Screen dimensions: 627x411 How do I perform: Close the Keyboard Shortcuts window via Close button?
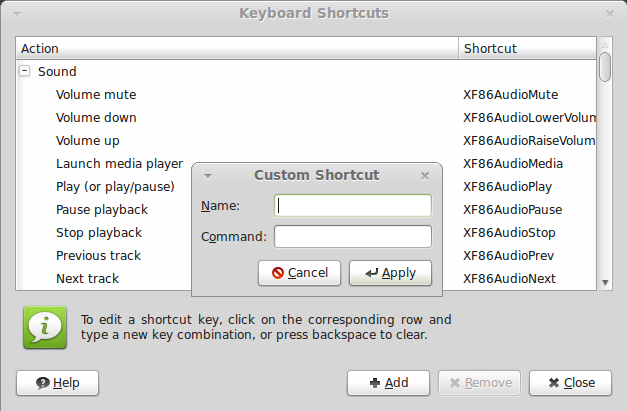coord(571,383)
